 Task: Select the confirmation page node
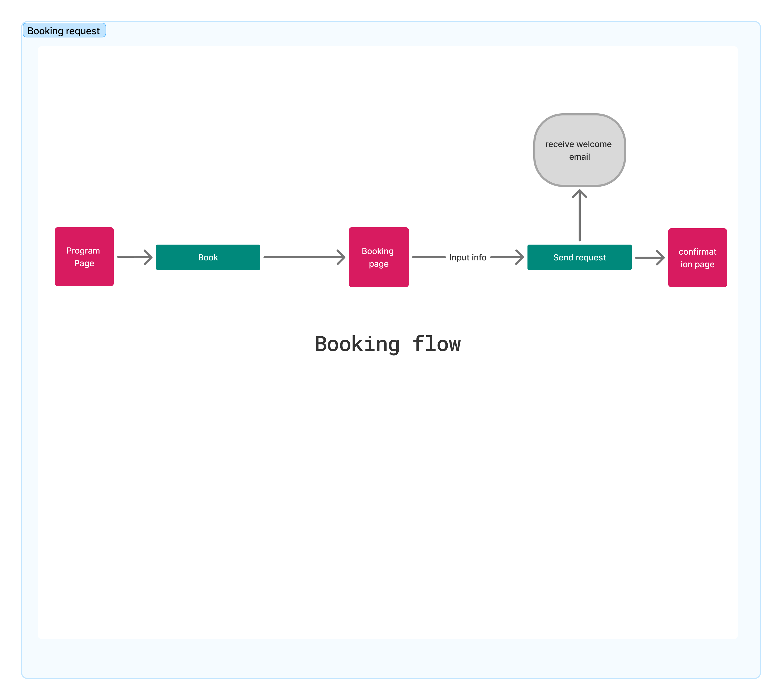tap(697, 258)
